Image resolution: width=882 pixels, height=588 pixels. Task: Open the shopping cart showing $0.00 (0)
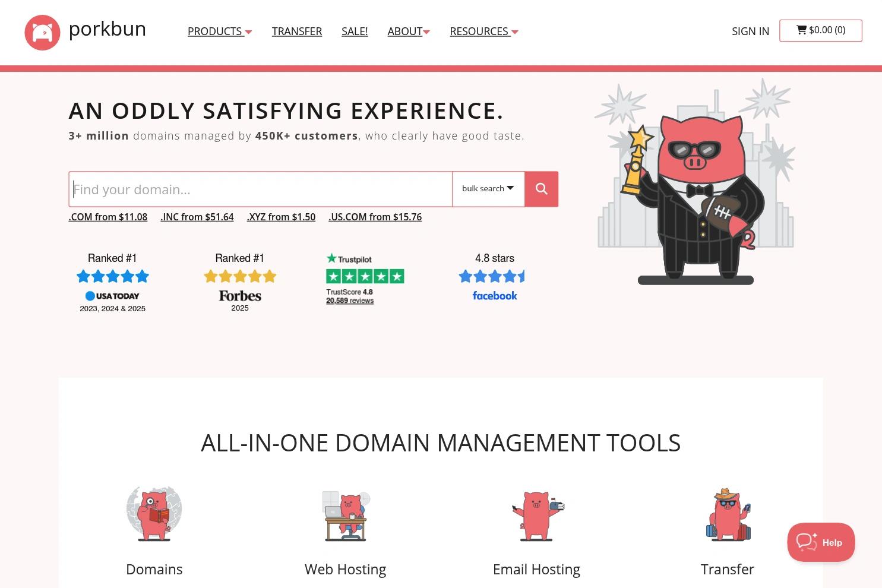click(820, 30)
